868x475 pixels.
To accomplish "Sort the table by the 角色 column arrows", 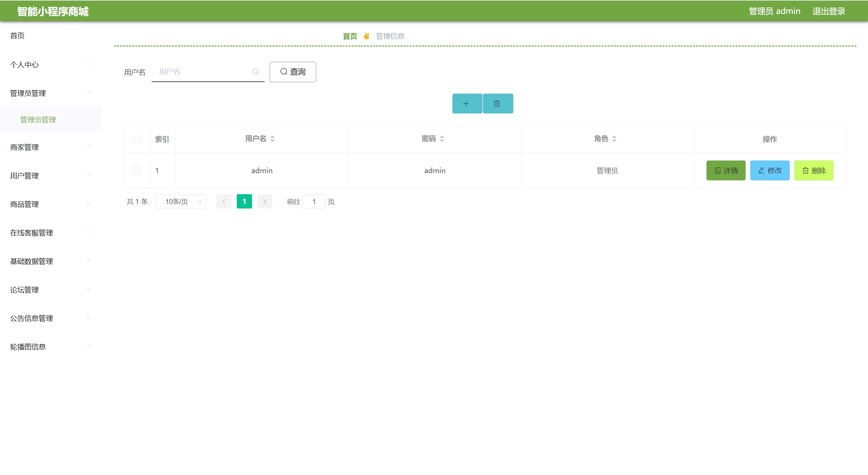I will point(614,139).
